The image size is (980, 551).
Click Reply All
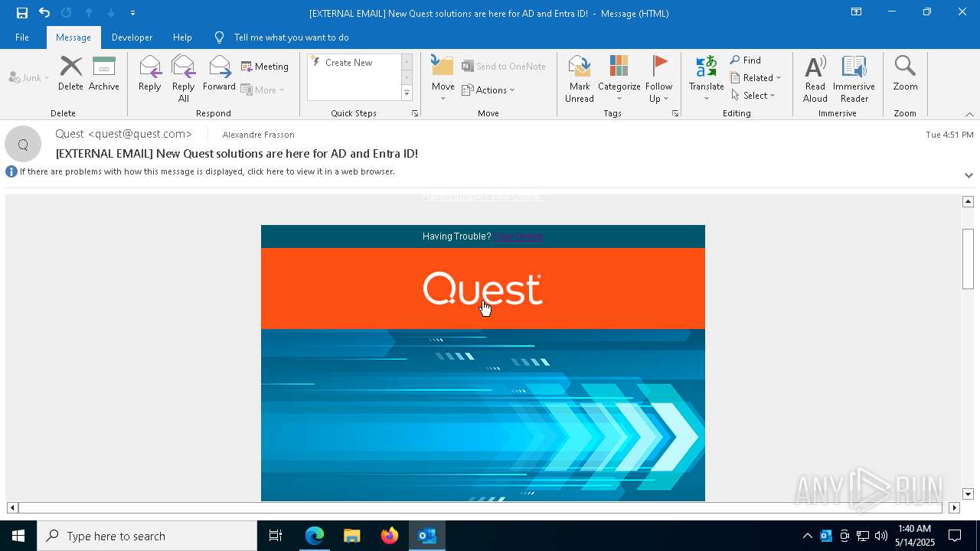[x=183, y=79]
